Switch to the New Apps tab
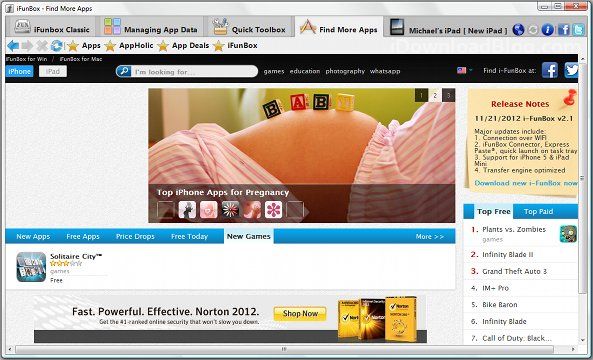Image resolution: width=593 pixels, height=360 pixels. click(33, 236)
